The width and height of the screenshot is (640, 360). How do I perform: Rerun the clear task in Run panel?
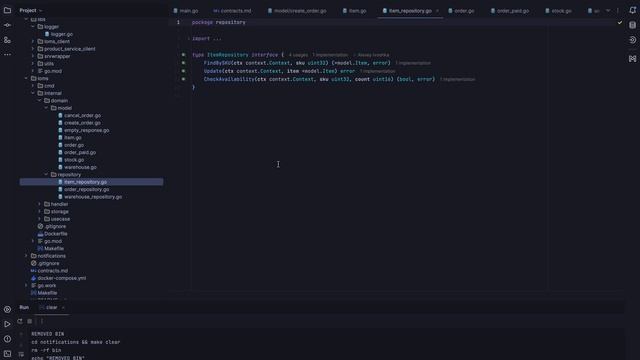coord(20,321)
